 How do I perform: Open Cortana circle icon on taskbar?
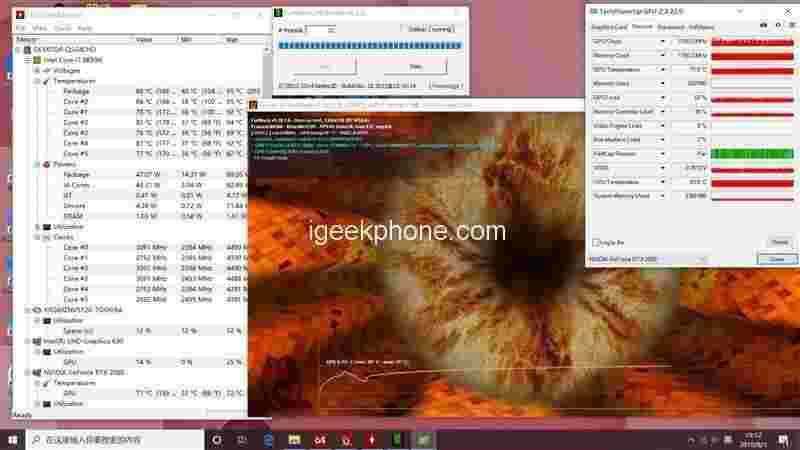pos(217,439)
